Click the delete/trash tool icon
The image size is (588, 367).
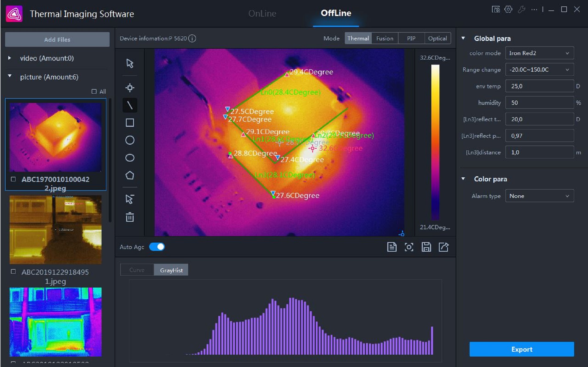[x=130, y=217]
